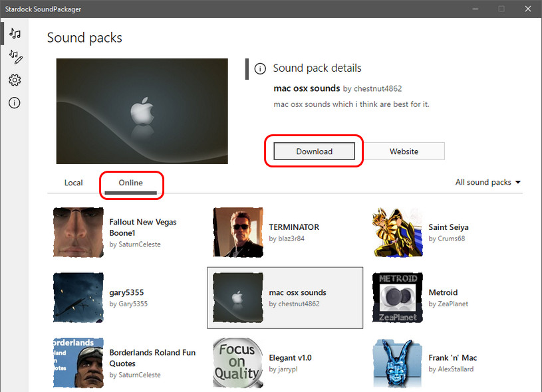Image resolution: width=542 pixels, height=392 pixels.
Task: Click the About info icon in sidebar
Action: pyautogui.click(x=15, y=103)
